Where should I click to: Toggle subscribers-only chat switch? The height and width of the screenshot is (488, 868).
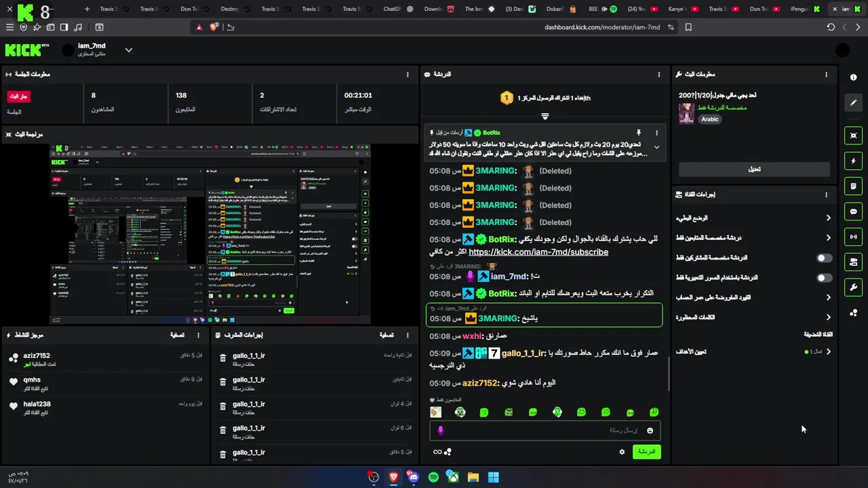tap(824, 258)
